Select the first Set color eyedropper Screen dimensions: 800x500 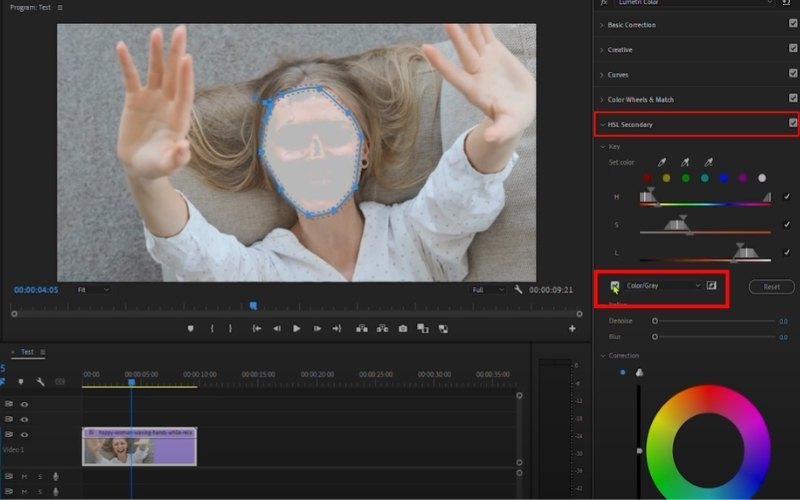(x=660, y=162)
